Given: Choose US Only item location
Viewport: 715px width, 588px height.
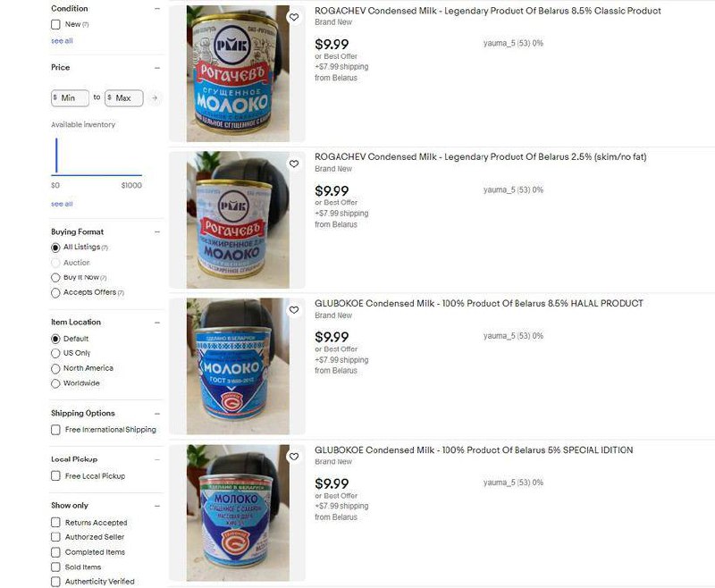Looking at the screenshot, I should point(55,353).
